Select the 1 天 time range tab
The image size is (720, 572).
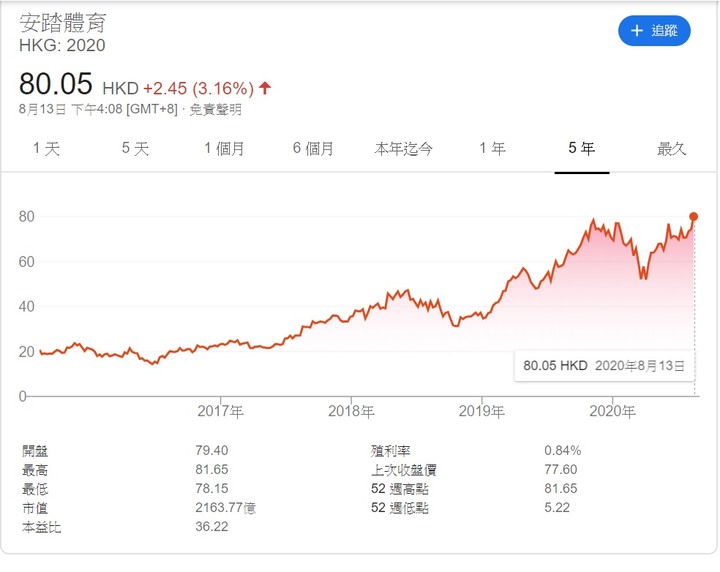[46, 149]
